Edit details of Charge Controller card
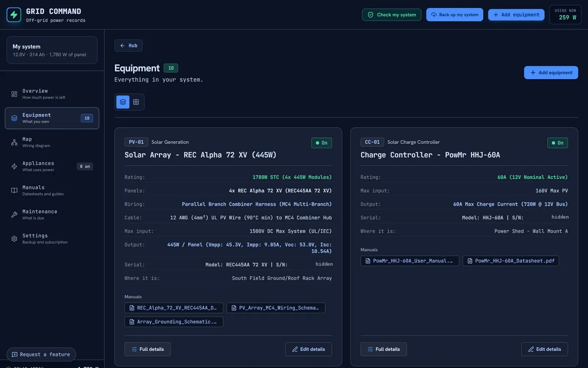This screenshot has height=368, width=588. pyautogui.click(x=544, y=349)
